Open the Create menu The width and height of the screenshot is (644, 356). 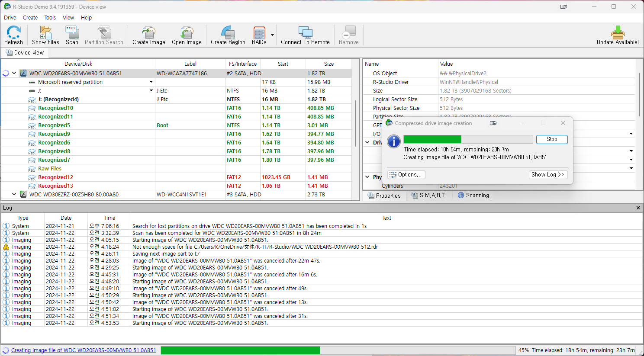pos(30,18)
